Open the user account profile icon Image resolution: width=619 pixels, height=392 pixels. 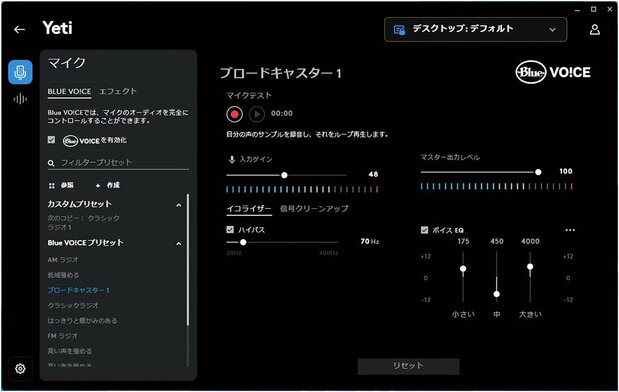(x=595, y=30)
